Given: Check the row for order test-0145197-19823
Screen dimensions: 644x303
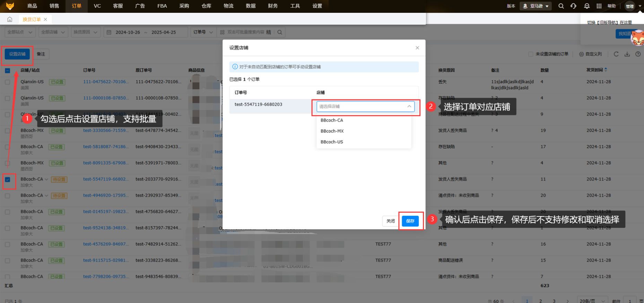Looking at the screenshot, I should [x=8, y=212].
